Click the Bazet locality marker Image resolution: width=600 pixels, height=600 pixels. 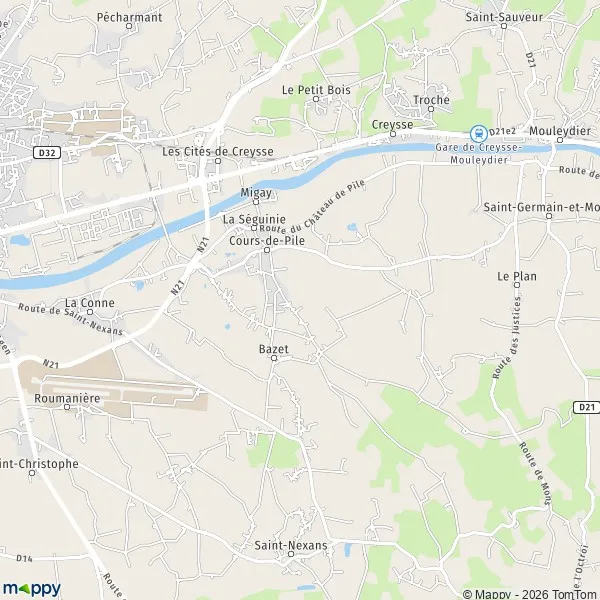coord(274,358)
